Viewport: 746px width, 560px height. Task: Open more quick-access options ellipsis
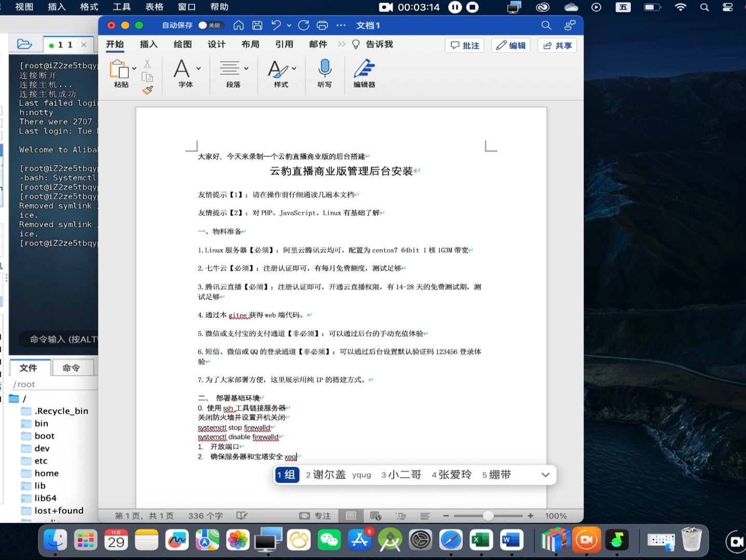tap(341, 25)
